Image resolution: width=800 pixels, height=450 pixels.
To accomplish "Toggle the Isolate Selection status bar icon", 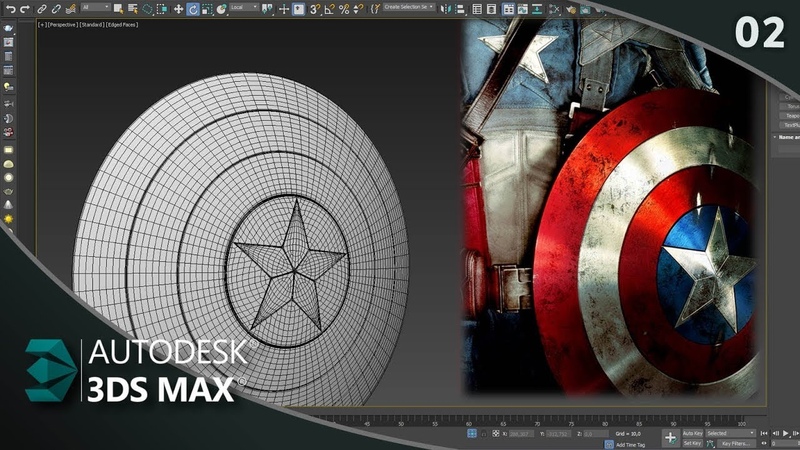I will 472,433.
